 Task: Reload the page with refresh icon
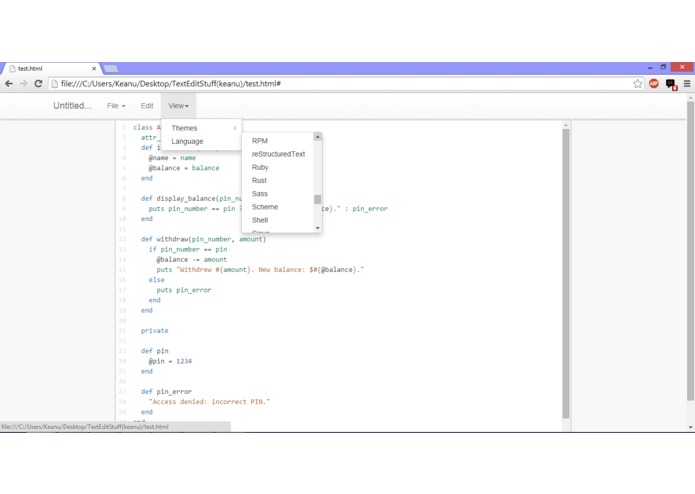pyautogui.click(x=38, y=84)
